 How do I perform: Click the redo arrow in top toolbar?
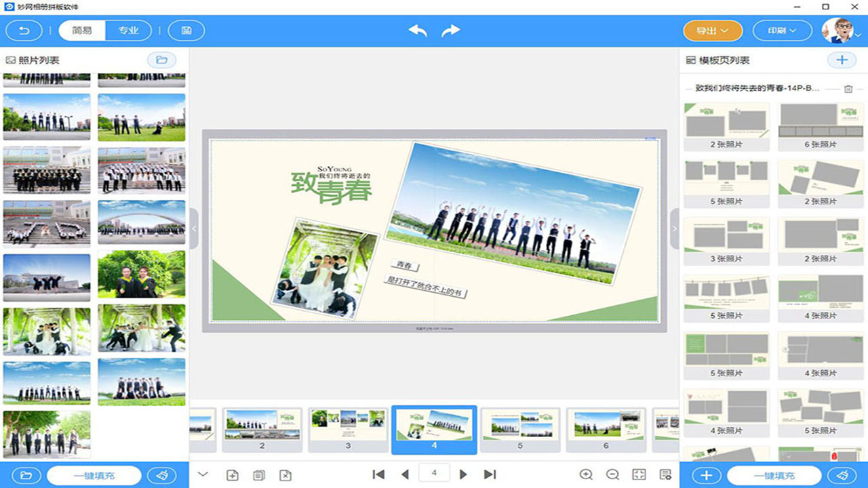click(450, 30)
